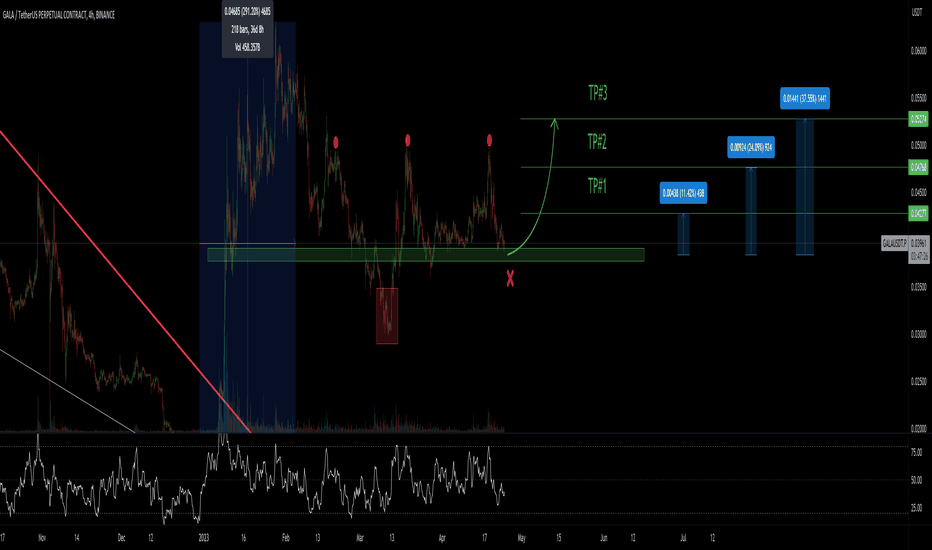Click the countdown timer under the current price
This screenshot has width=932, height=550.
(x=918, y=257)
